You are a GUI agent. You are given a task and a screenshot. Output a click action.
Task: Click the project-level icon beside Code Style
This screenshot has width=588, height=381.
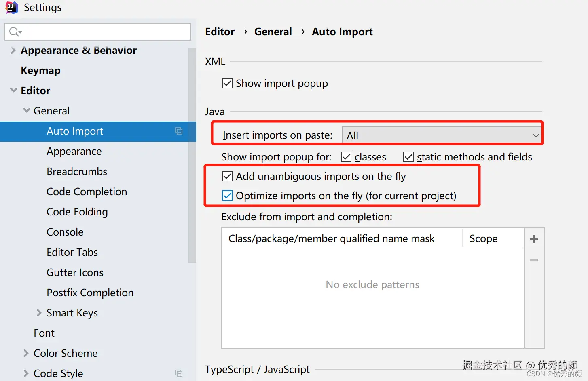[x=179, y=373]
